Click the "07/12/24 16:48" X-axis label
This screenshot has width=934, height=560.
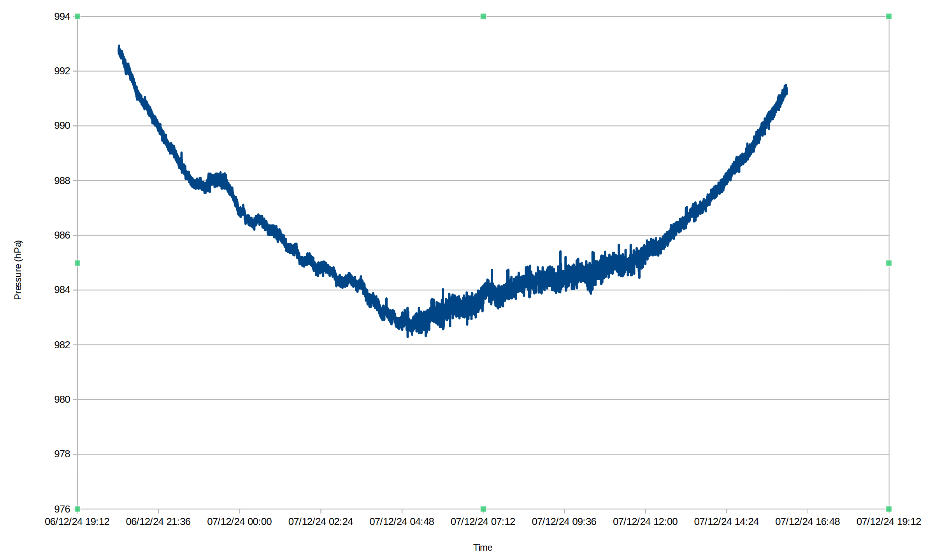(808, 522)
